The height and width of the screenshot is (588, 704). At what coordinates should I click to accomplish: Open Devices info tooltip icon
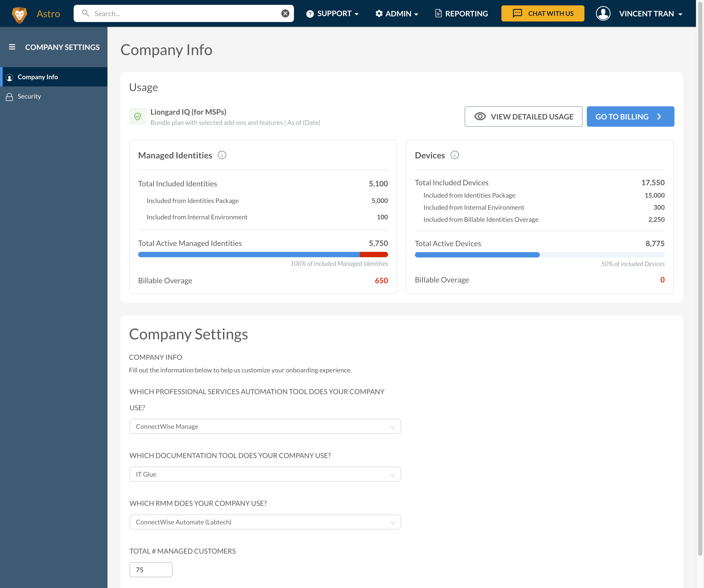[x=455, y=155]
